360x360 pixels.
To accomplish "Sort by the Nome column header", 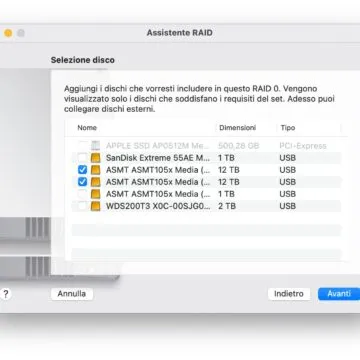I will click(x=87, y=128).
